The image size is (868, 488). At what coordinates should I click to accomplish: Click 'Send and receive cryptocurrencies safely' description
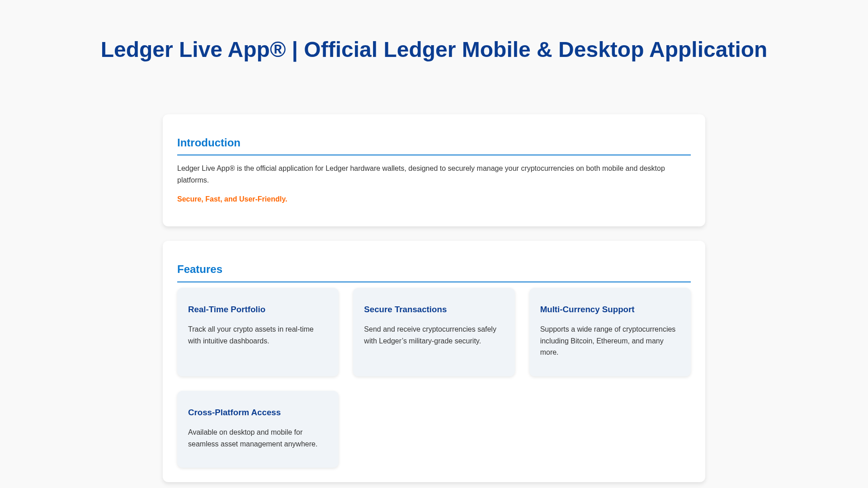coord(430,335)
